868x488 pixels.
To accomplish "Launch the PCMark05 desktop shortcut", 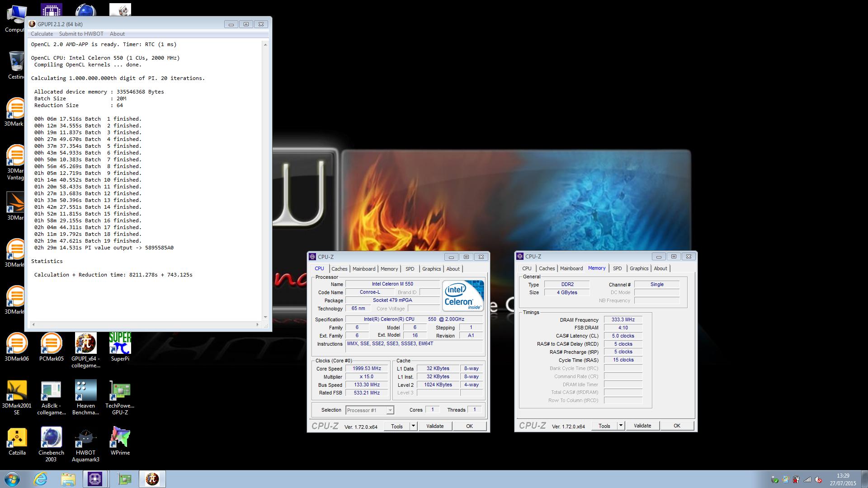I will tap(51, 347).
